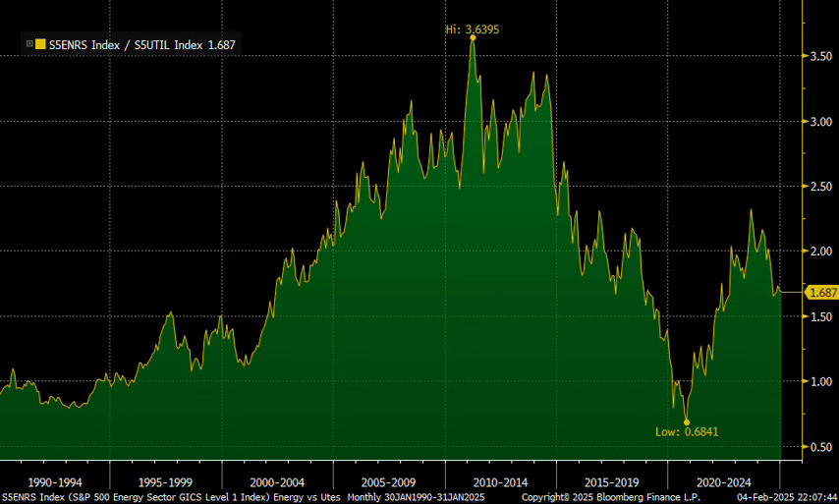Screen dimensions: 839x504
Task: Click the 1.00 y-axis label
Action: point(821,381)
